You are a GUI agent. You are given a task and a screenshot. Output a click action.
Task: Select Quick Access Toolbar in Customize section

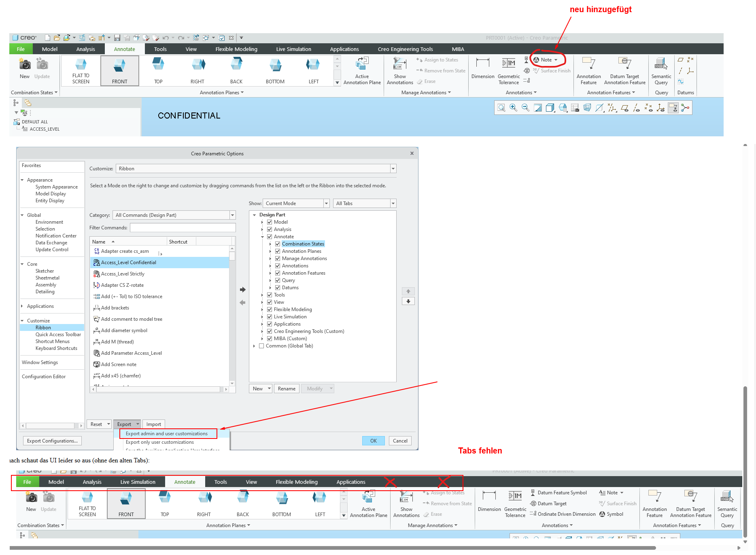click(58, 335)
